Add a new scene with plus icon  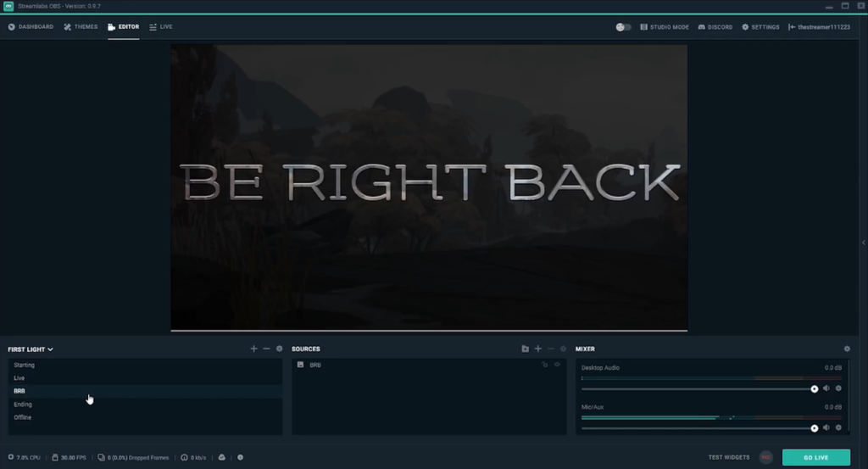click(x=253, y=349)
